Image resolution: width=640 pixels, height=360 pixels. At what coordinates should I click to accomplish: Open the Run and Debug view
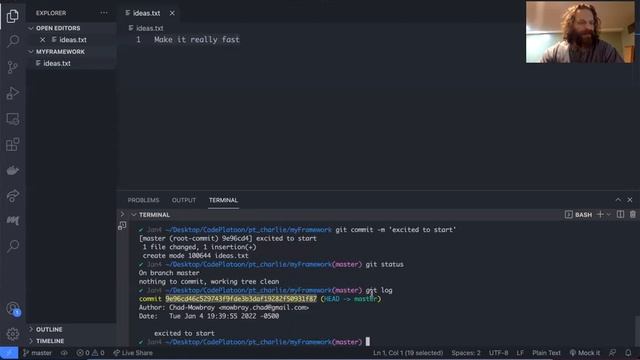pos(13,93)
